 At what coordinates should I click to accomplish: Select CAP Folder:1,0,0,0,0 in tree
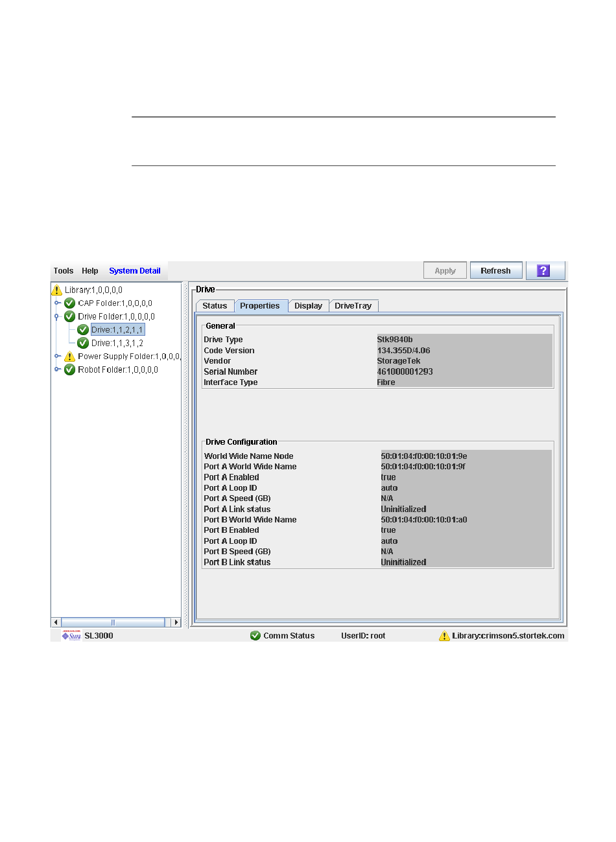point(115,303)
